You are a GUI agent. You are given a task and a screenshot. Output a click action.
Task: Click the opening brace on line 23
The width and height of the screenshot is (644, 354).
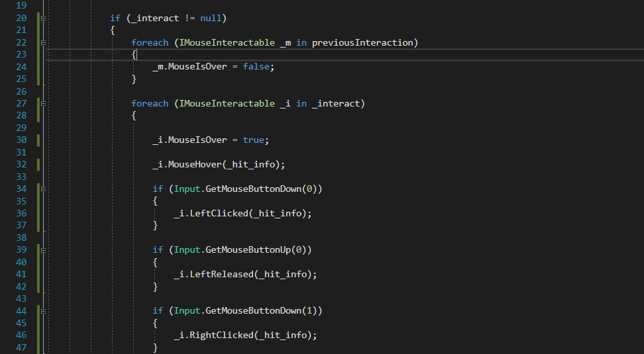tap(134, 54)
